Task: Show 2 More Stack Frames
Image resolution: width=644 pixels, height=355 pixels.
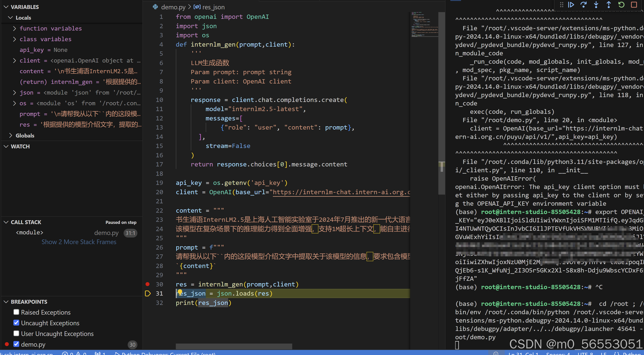Action: click(79, 242)
